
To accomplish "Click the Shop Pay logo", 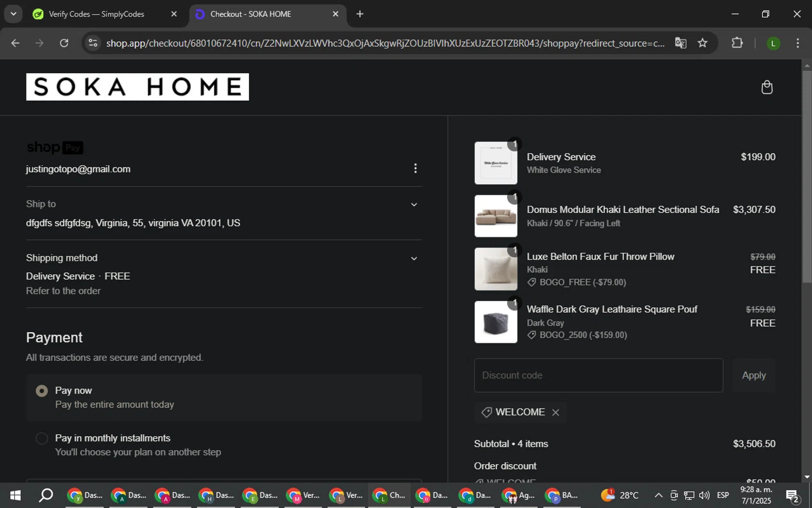I will (x=55, y=147).
